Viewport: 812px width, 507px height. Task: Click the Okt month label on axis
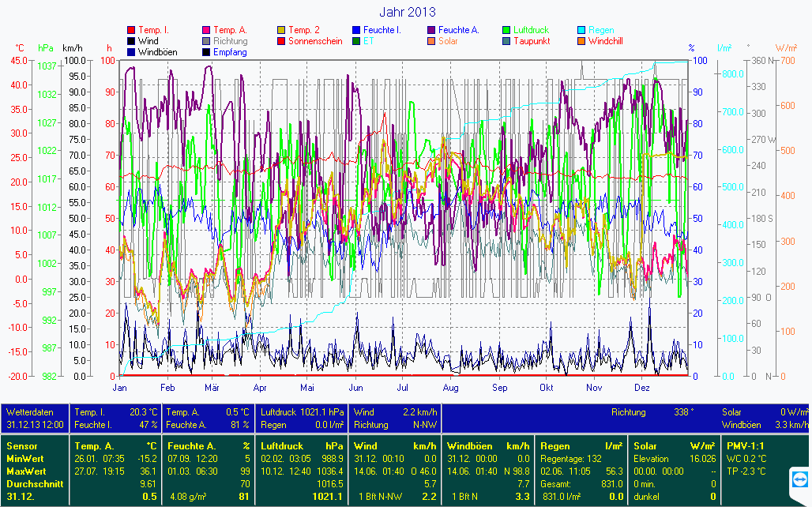pyautogui.click(x=547, y=388)
